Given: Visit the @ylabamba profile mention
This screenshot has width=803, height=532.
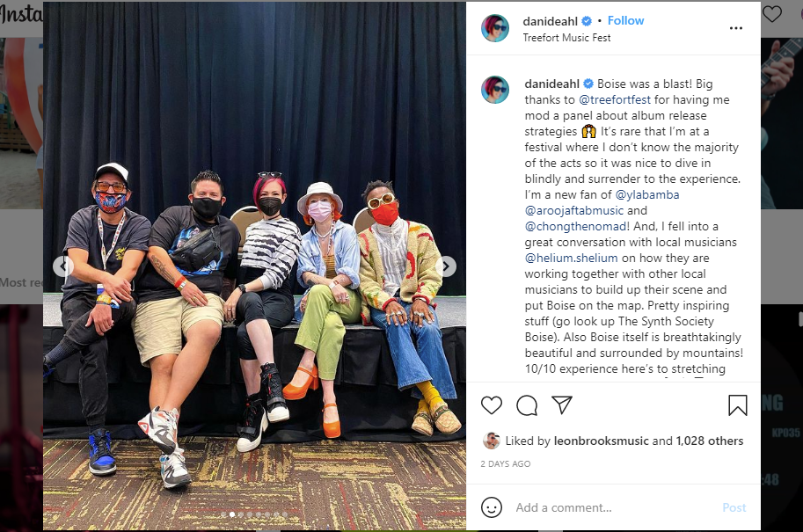Looking at the screenshot, I should click(646, 194).
